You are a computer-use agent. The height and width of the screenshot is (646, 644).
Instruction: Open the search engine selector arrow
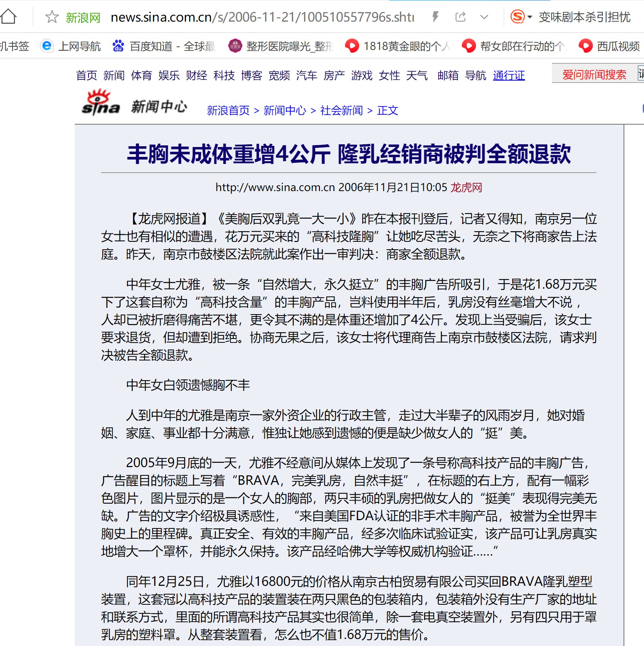pos(530,17)
